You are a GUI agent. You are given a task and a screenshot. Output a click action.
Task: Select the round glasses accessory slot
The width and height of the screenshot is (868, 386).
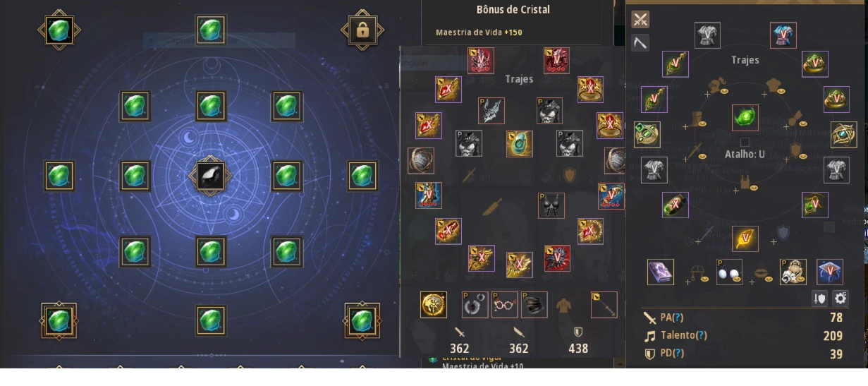(x=505, y=305)
